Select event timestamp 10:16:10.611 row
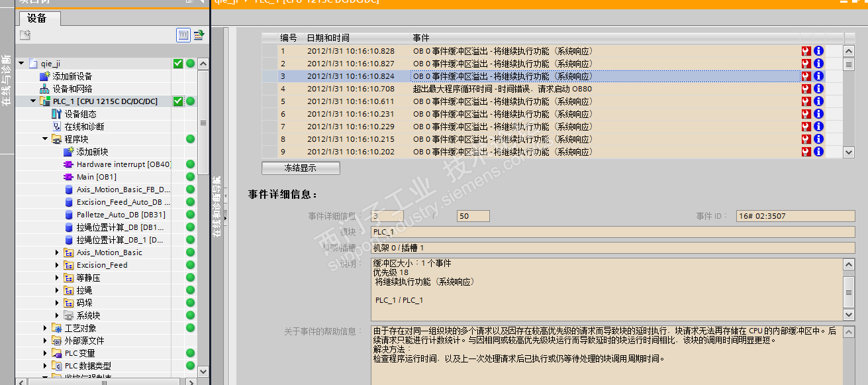 pyautogui.click(x=551, y=101)
